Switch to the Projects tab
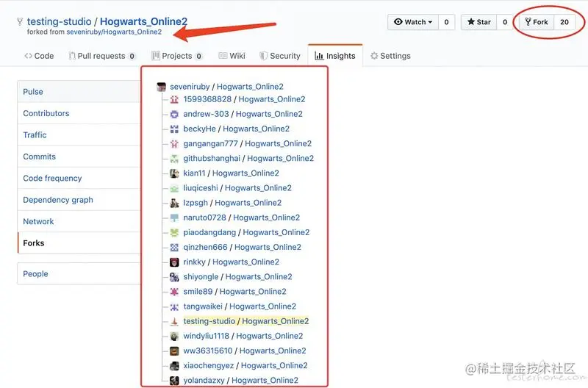This screenshot has height=388, width=588. tap(176, 56)
